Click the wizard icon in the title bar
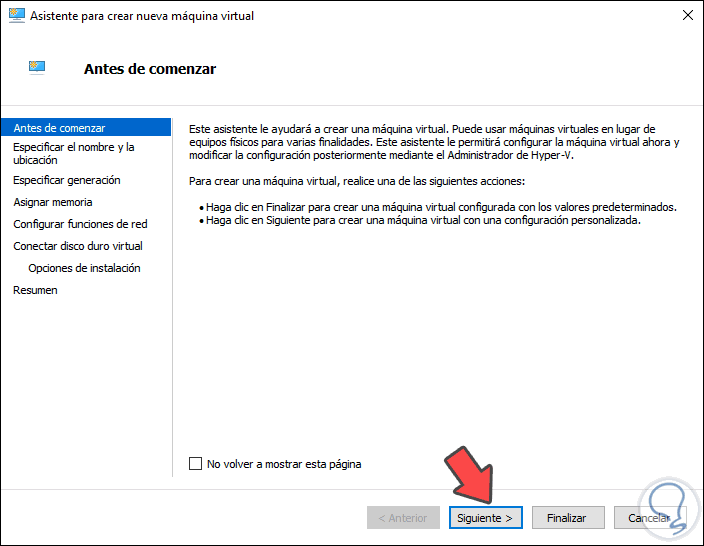 tap(15, 15)
